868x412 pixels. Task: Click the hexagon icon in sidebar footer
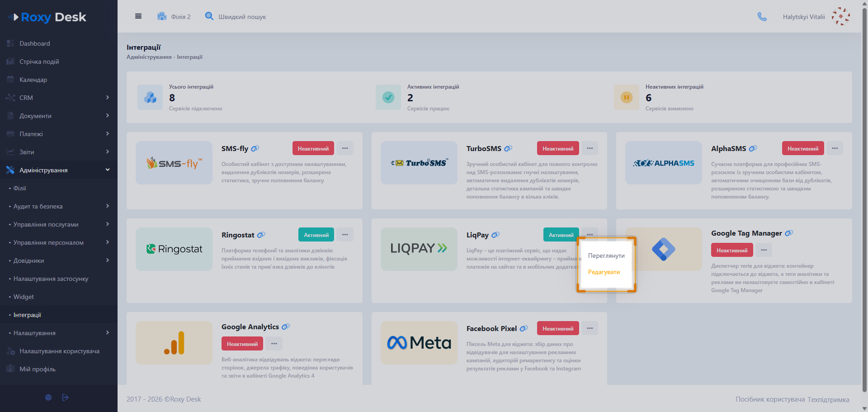pyautogui.click(x=48, y=398)
